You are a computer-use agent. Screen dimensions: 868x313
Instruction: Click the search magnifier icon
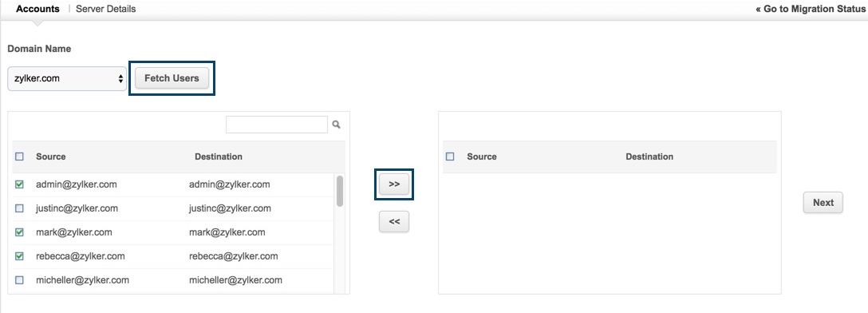tap(336, 125)
